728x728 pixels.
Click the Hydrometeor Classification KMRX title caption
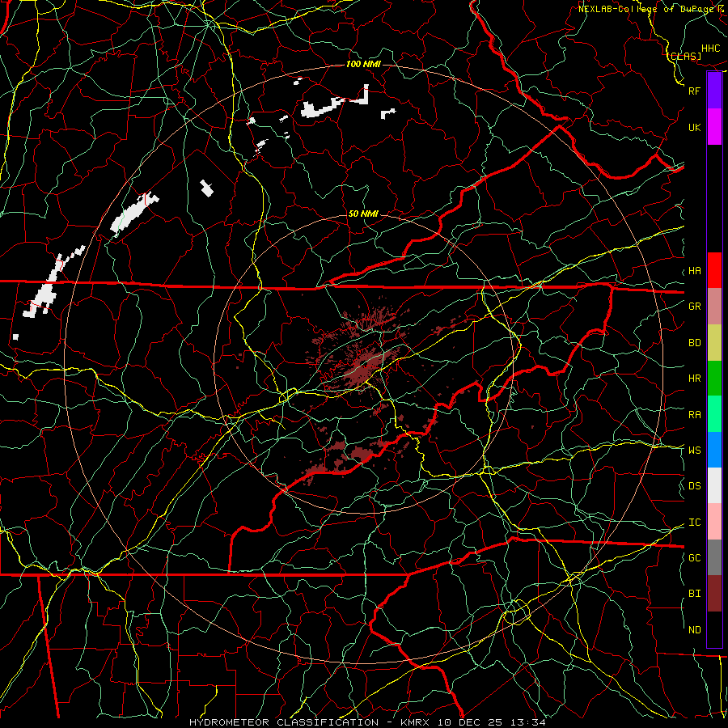coord(367,722)
